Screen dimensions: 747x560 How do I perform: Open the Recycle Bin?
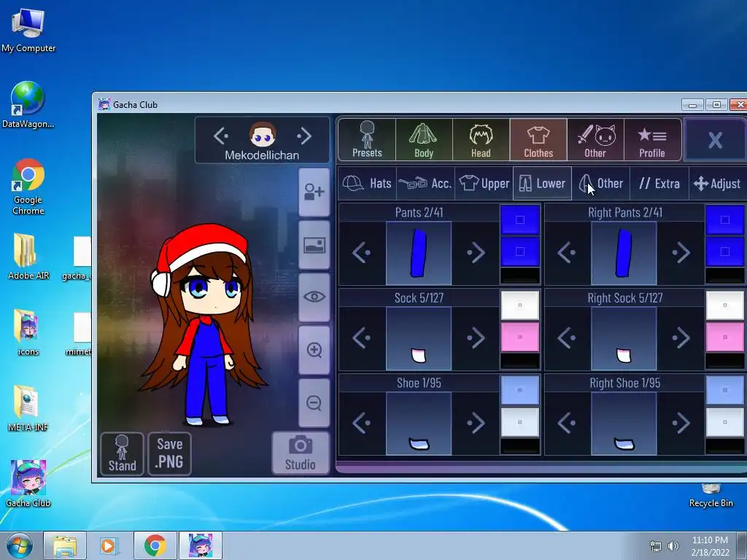coord(711,496)
